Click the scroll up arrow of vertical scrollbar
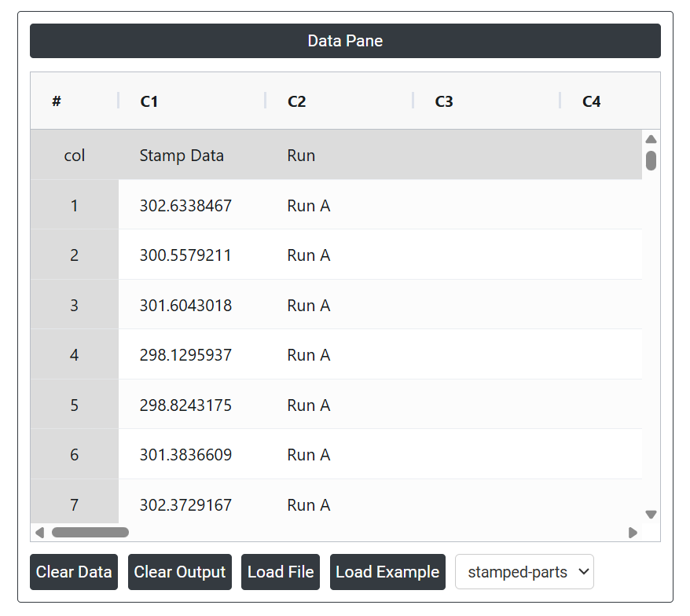 point(651,140)
